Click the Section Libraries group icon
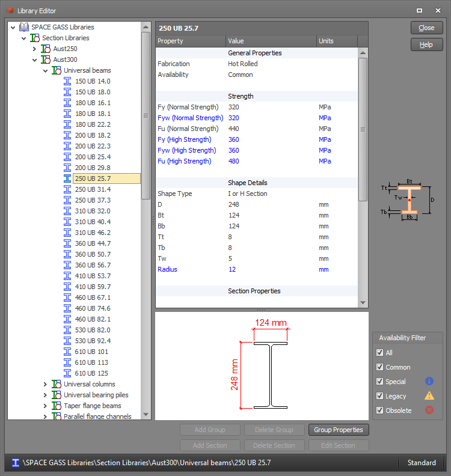 point(35,38)
